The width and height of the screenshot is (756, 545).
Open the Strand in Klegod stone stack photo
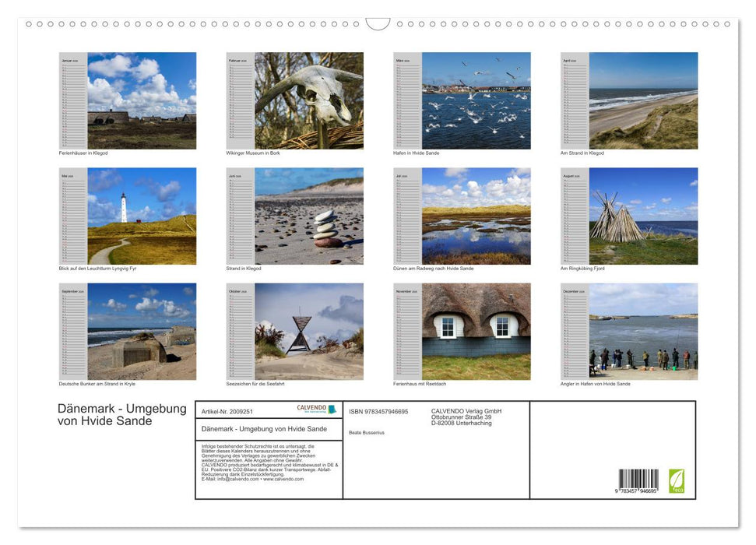(311, 214)
